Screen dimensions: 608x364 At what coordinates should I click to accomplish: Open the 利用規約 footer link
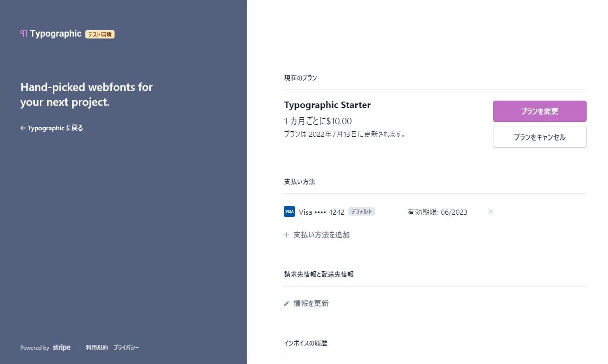click(97, 347)
